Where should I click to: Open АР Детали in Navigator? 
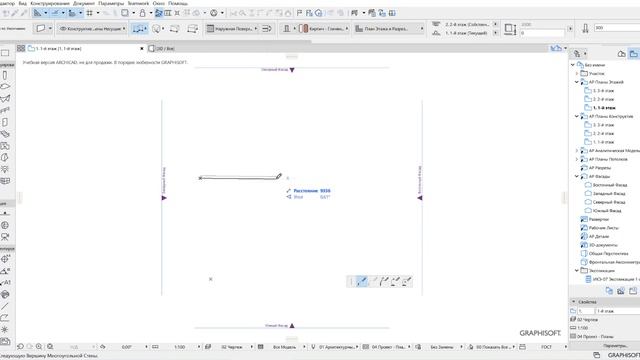599,236
